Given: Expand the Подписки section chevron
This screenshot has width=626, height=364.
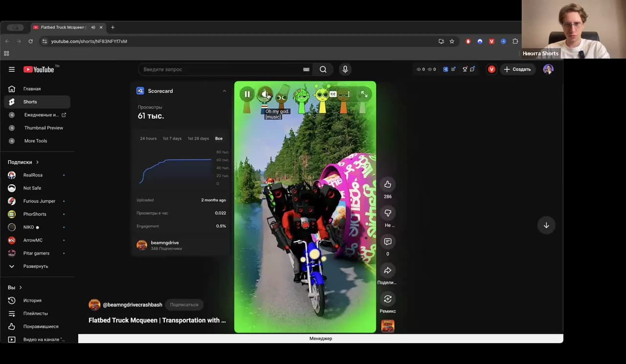Looking at the screenshot, I should (x=37, y=162).
